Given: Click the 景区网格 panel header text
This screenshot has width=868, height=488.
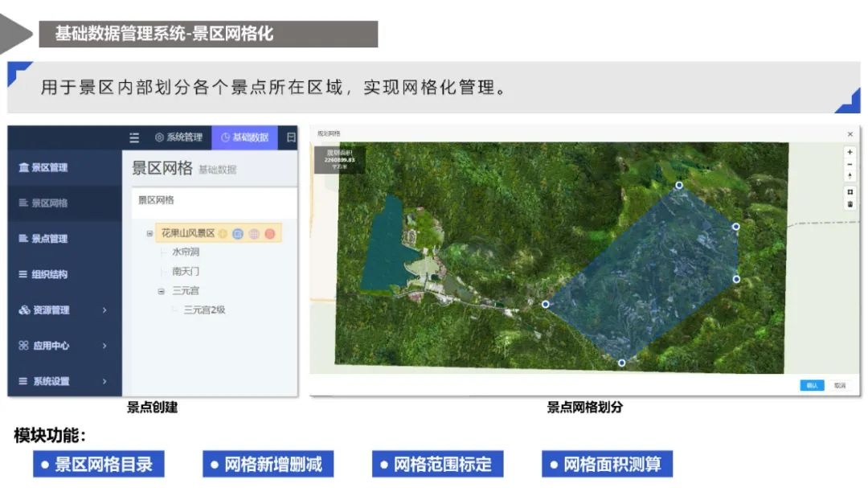Looking at the screenshot, I should (156, 200).
